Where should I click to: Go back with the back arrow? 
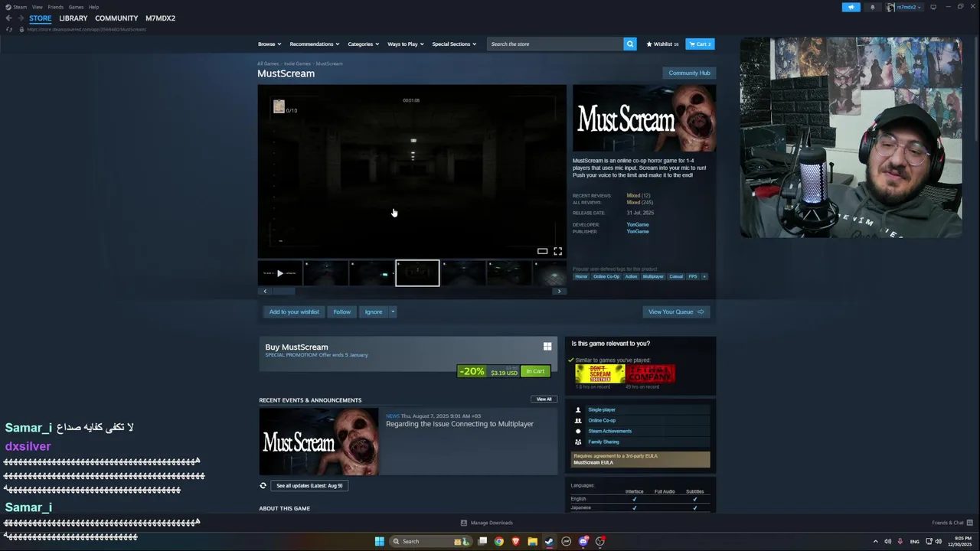coord(8,18)
